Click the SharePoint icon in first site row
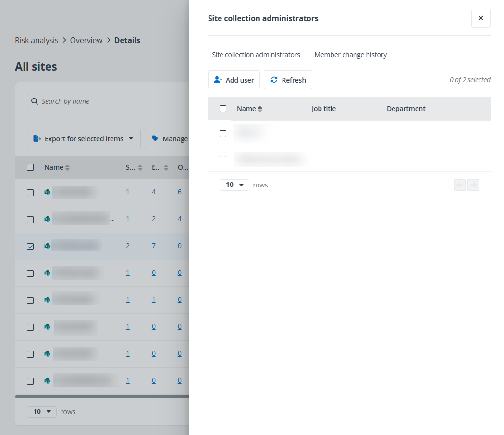The image size is (504, 435). click(x=47, y=192)
